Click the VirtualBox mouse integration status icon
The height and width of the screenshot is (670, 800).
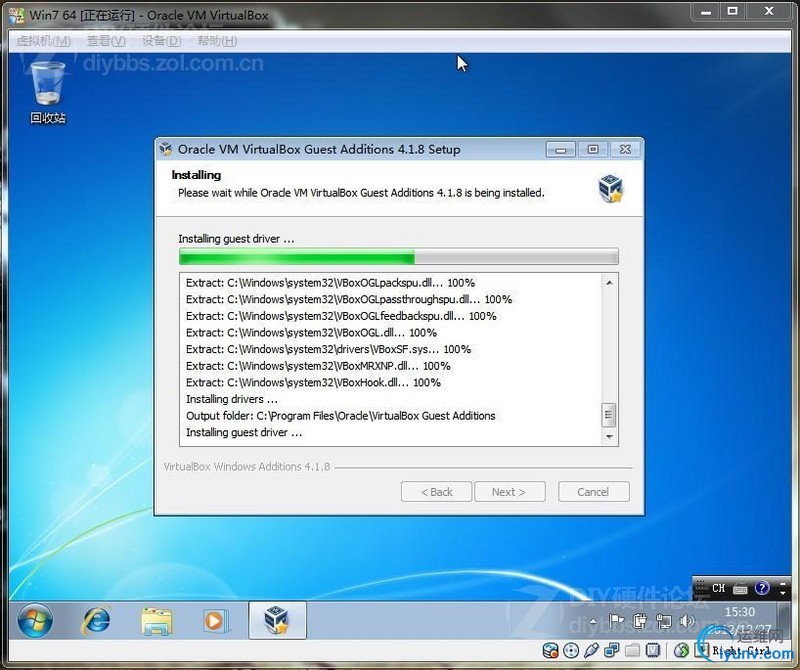(x=681, y=650)
